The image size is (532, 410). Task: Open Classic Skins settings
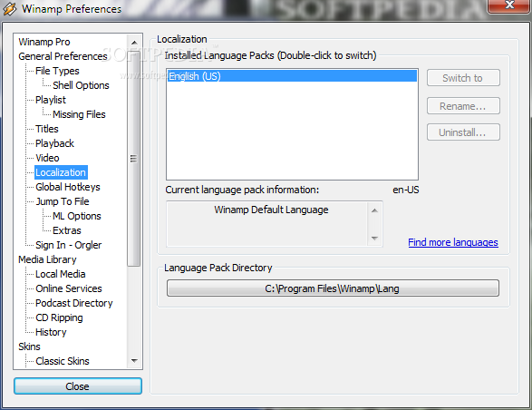coord(63,361)
